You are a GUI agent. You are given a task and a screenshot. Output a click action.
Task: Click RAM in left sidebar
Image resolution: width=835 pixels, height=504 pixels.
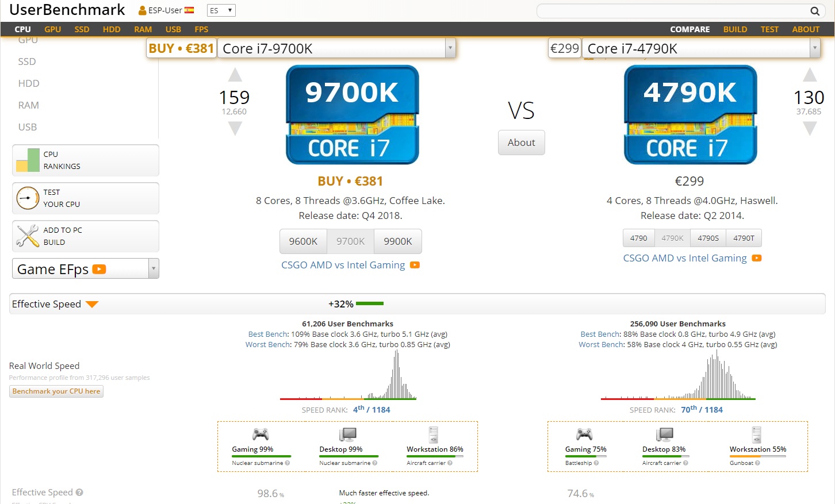[29, 105]
